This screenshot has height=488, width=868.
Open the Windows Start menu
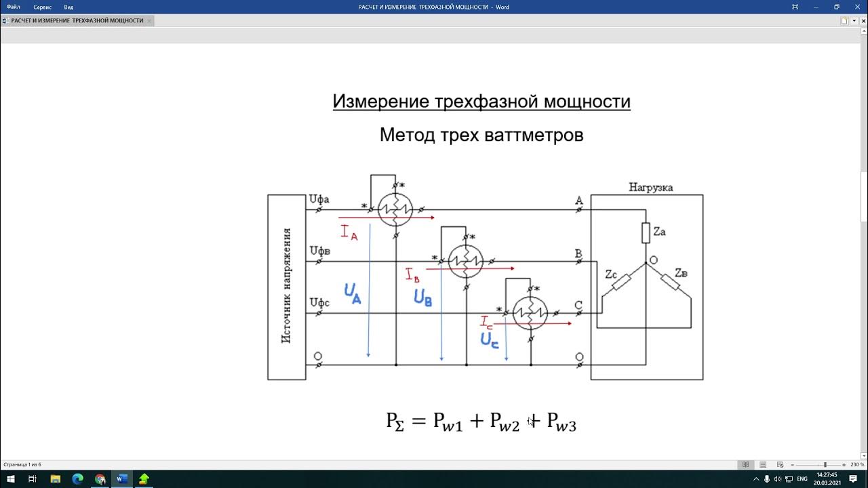click(x=11, y=479)
